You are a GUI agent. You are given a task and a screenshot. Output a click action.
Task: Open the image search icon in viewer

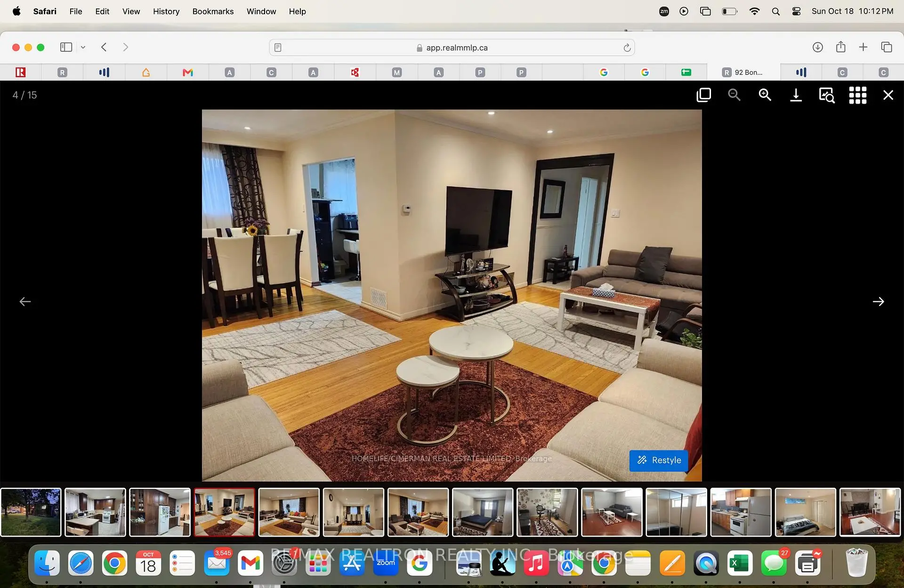[827, 95]
